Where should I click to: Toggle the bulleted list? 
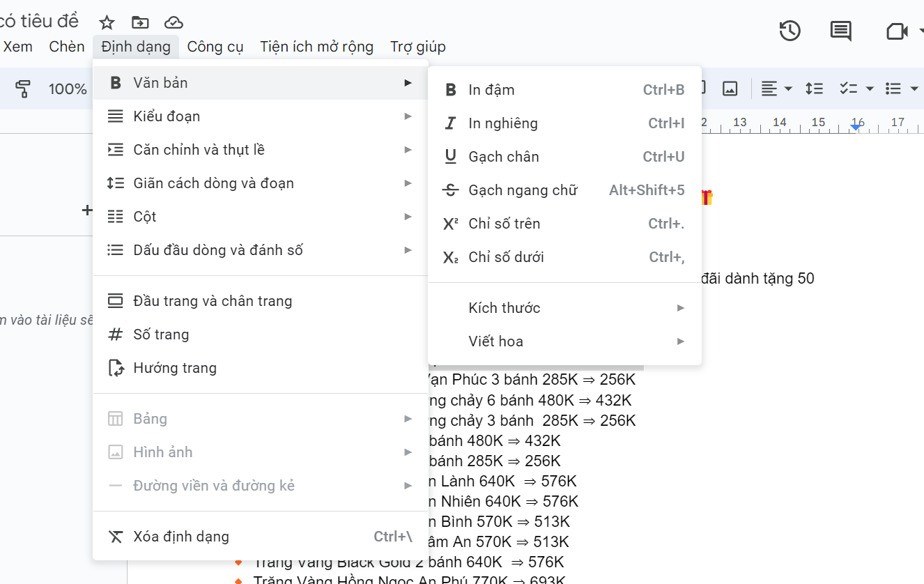point(894,89)
